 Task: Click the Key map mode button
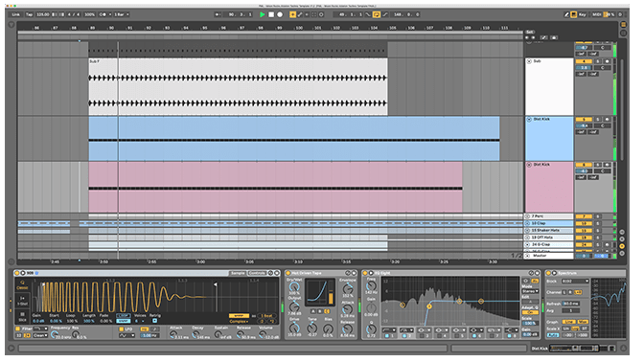pos(583,14)
